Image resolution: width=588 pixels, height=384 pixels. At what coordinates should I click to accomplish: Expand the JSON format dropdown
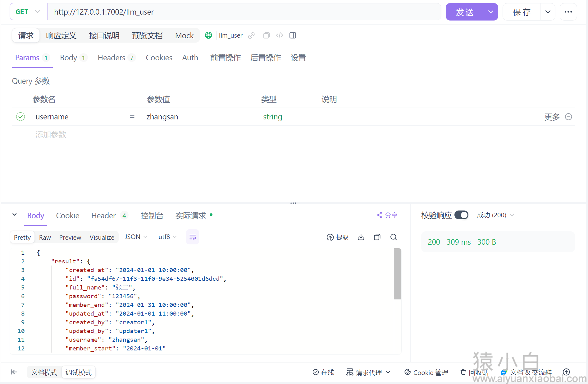(x=136, y=237)
